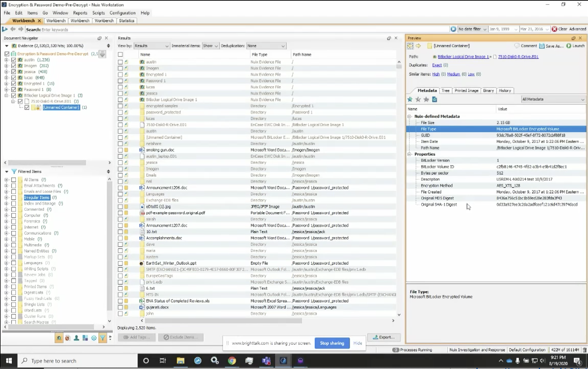Click the blue blocks icon in navigator toolbar
The width and height of the screenshot is (588, 369).
[85, 338]
